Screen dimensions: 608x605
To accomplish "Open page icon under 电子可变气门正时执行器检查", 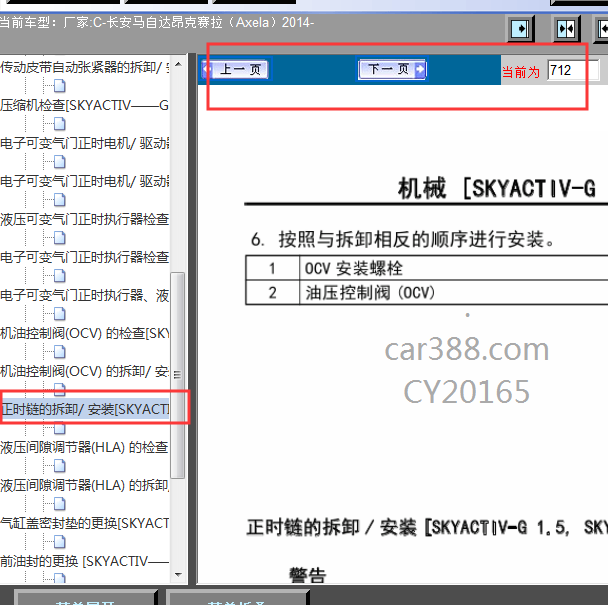I will tap(59, 276).
